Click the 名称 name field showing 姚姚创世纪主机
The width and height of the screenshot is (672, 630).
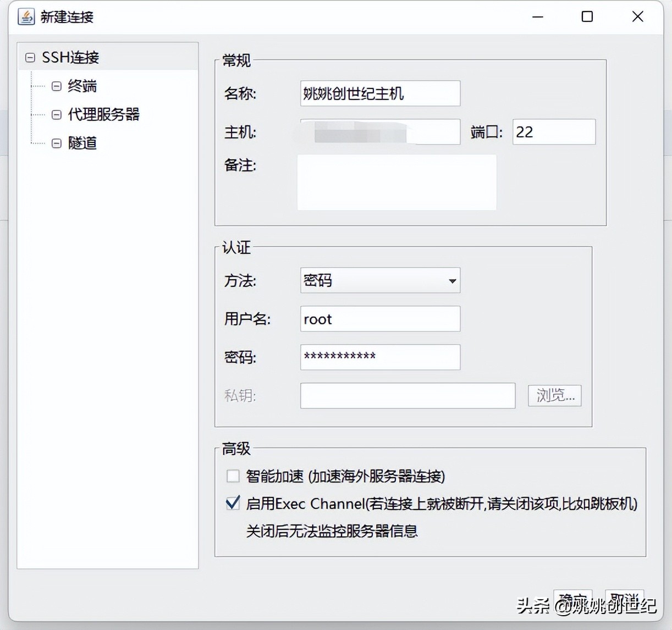pyautogui.click(x=379, y=93)
